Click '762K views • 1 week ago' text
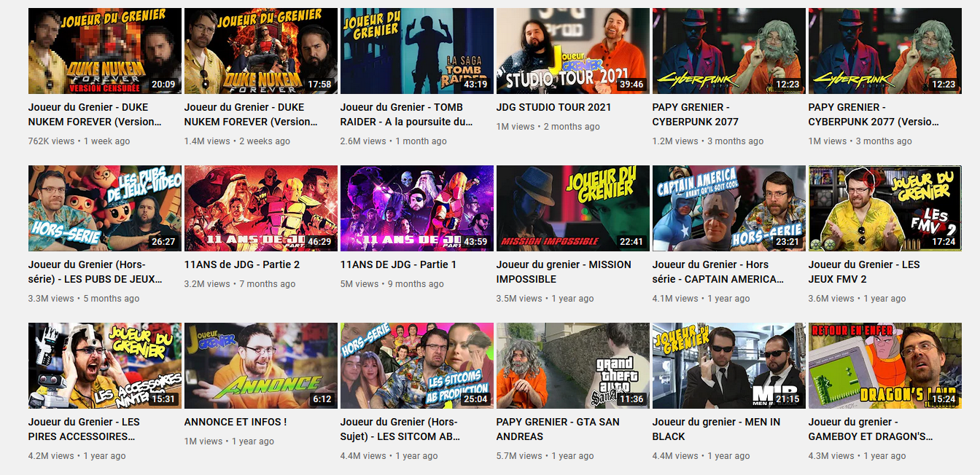980x475 pixels. point(79,141)
